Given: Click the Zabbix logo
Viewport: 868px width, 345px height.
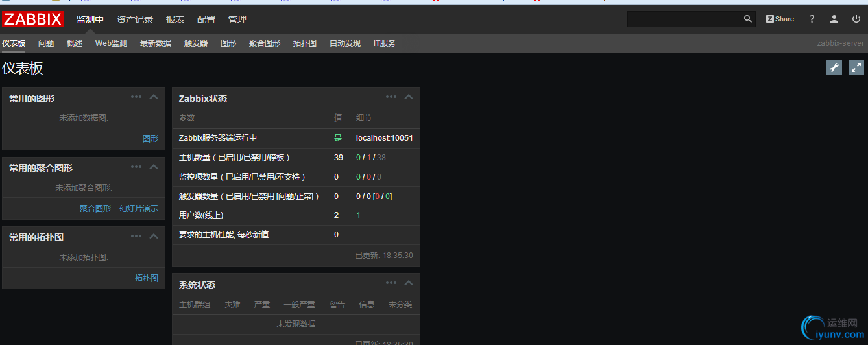Looking at the screenshot, I should pyautogui.click(x=32, y=19).
